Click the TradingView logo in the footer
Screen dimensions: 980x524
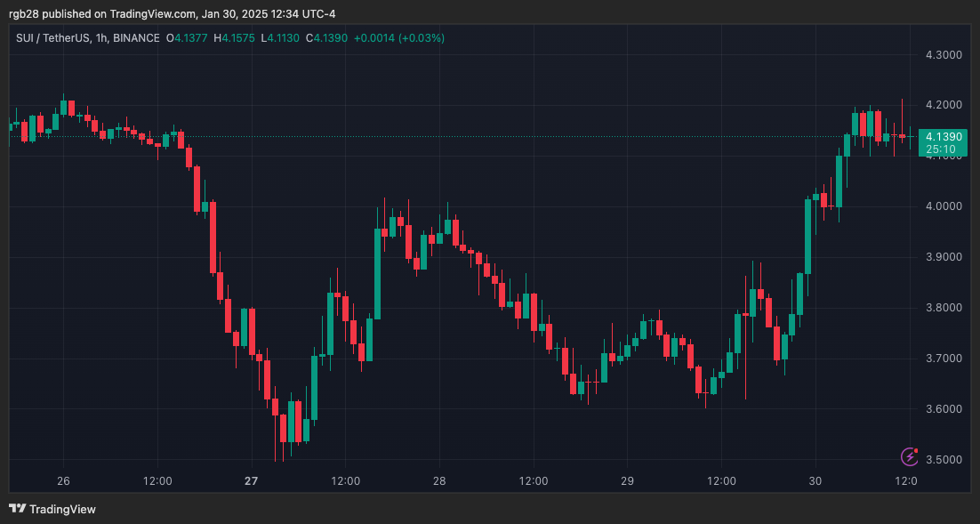(52, 510)
